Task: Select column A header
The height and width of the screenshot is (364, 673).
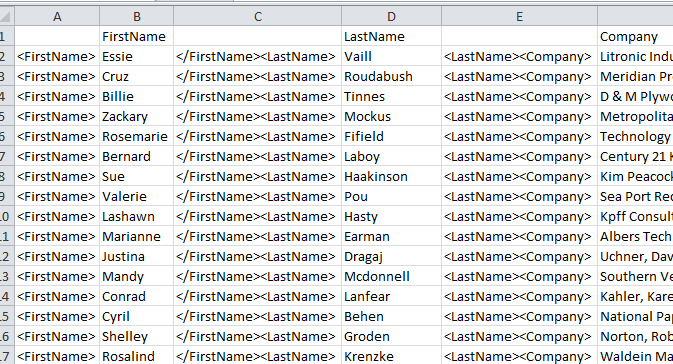Action: tap(57, 16)
